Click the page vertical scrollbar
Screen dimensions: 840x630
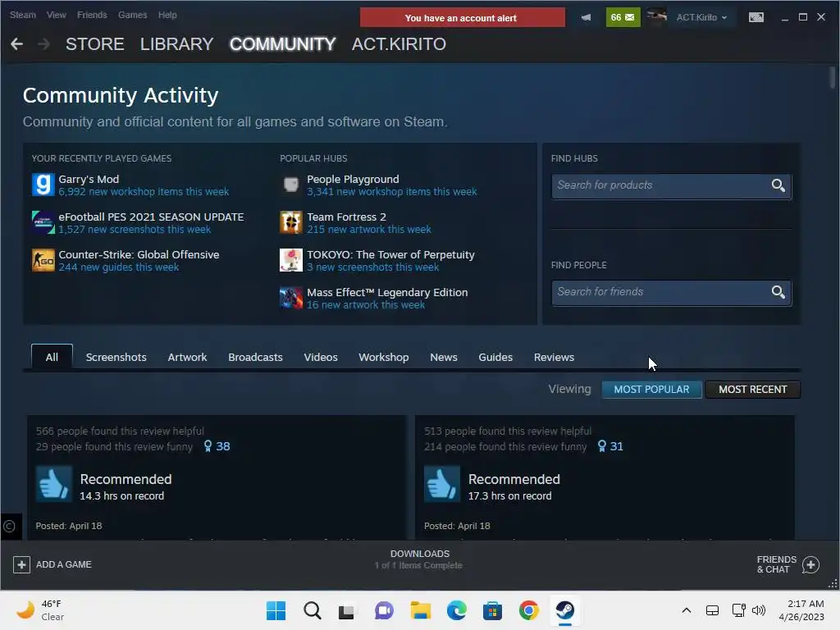tap(832, 78)
